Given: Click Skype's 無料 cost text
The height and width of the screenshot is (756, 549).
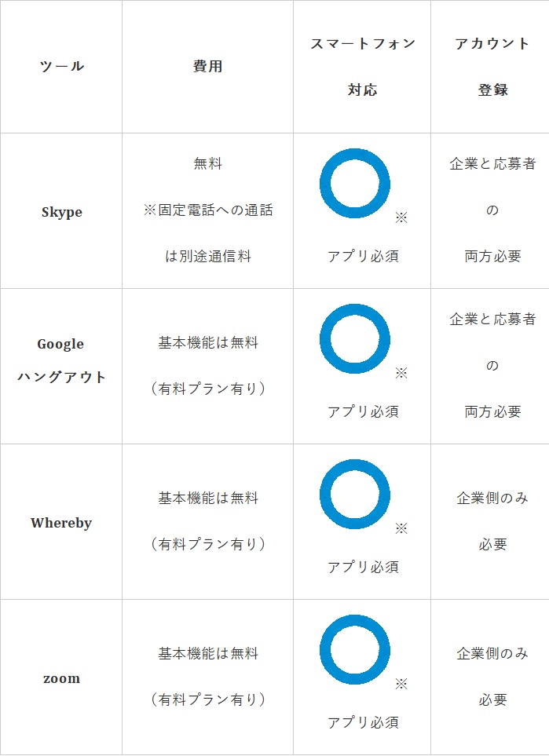Looking at the screenshot, I should 207,164.
